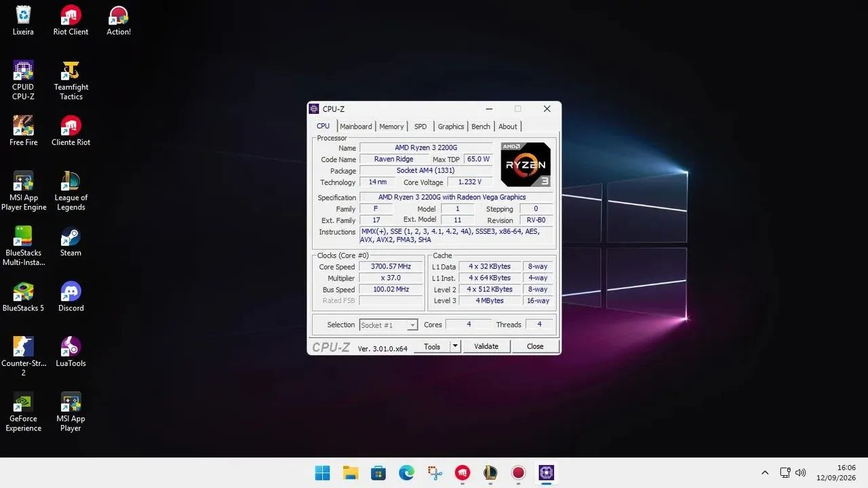The width and height of the screenshot is (868, 488).
Task: Select the League of Legends desktop icon
Action: 71,191
